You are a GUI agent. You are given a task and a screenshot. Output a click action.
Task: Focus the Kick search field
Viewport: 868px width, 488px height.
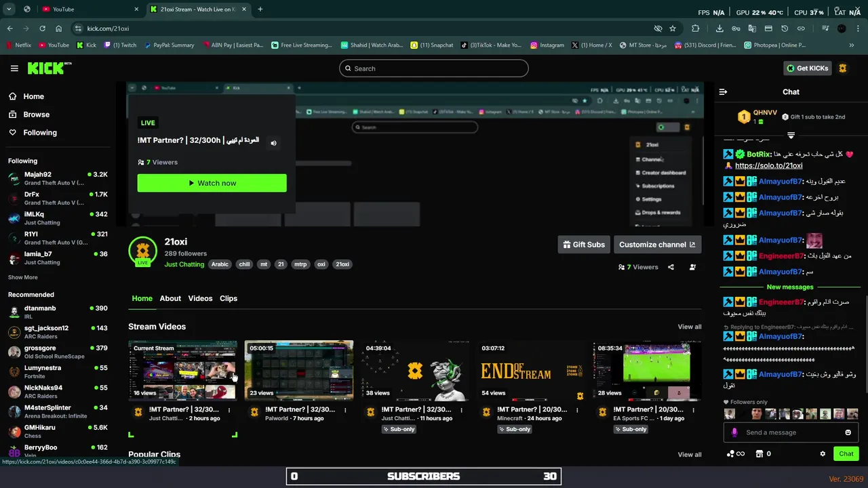434,68
